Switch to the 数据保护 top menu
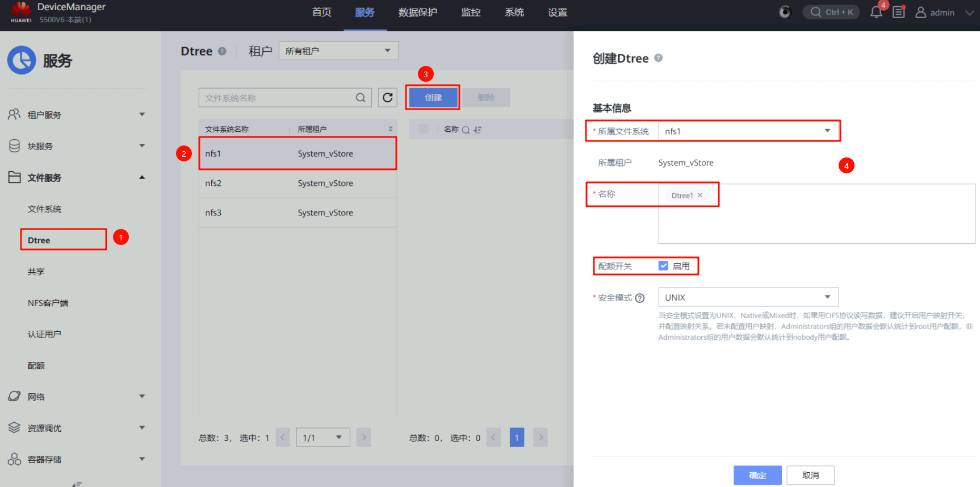980x487 pixels. [417, 13]
